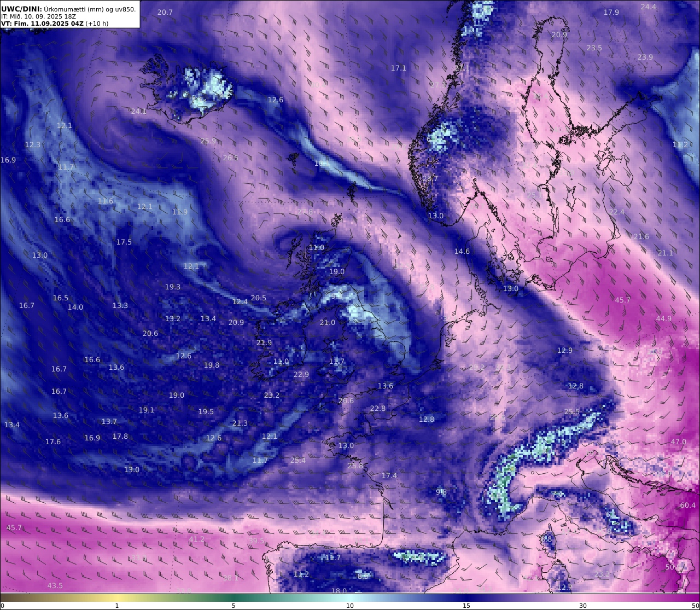Select the 39.5 value
This screenshot has height=610, width=700.
256,541
